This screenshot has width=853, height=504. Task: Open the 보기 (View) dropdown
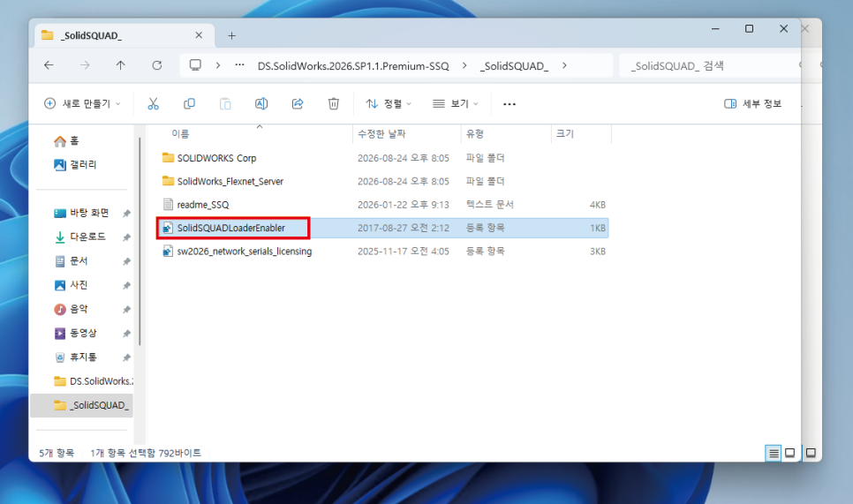(x=456, y=103)
